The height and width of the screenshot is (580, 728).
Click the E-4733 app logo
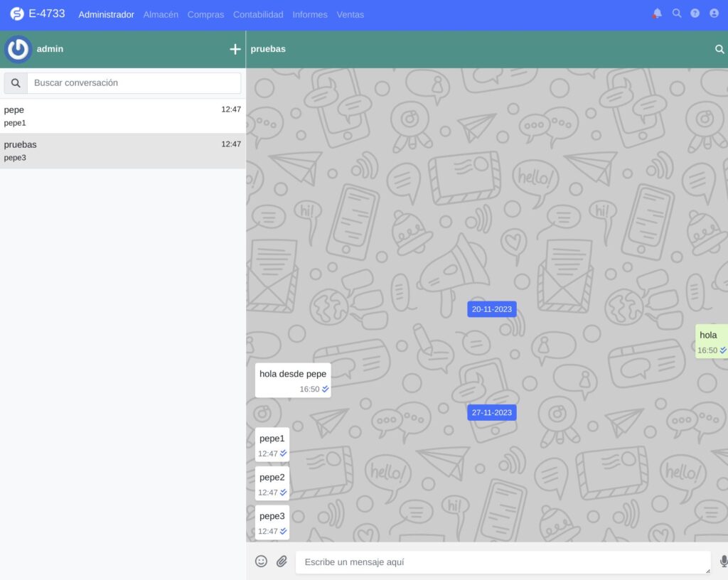click(17, 14)
